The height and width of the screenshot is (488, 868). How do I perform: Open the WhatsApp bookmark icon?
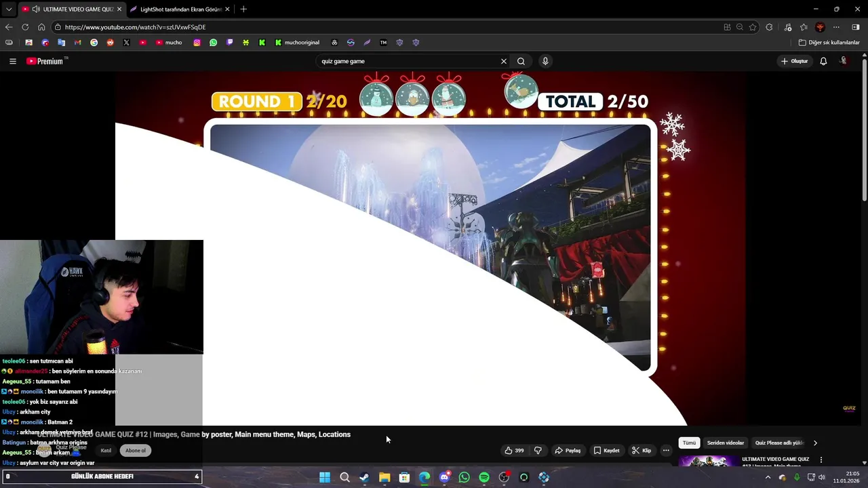click(x=213, y=42)
